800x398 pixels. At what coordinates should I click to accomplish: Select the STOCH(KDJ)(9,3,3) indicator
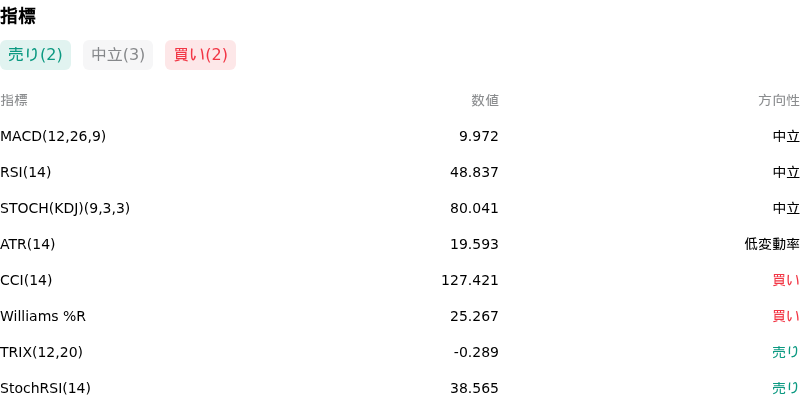coord(400,208)
